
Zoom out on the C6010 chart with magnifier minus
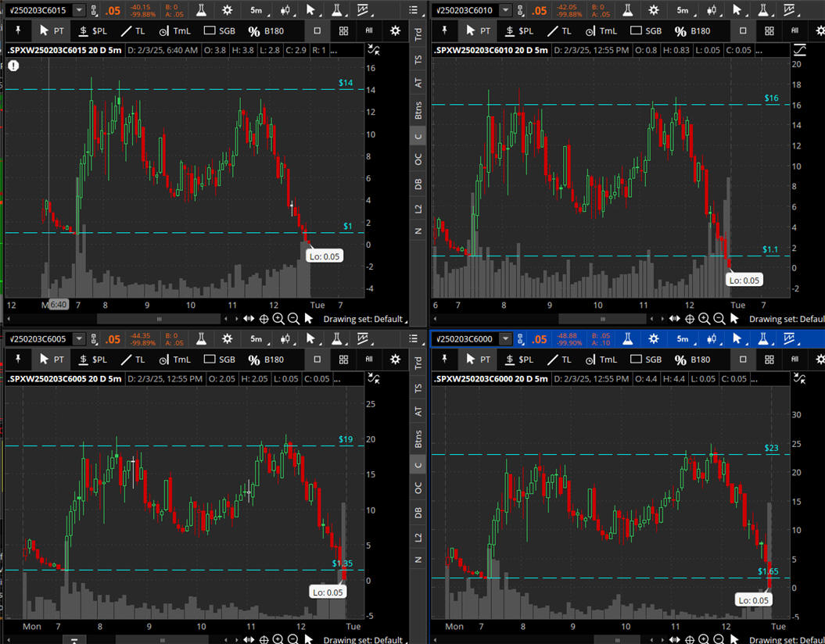point(719,319)
